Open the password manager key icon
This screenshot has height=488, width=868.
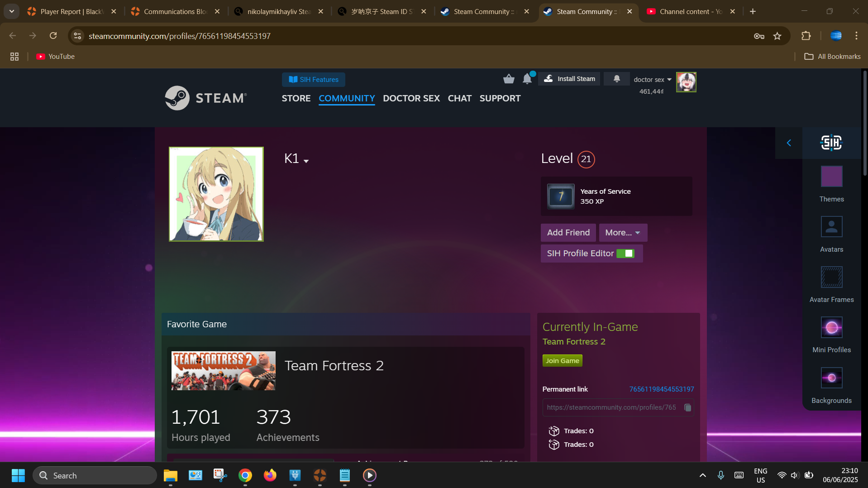tap(759, 36)
